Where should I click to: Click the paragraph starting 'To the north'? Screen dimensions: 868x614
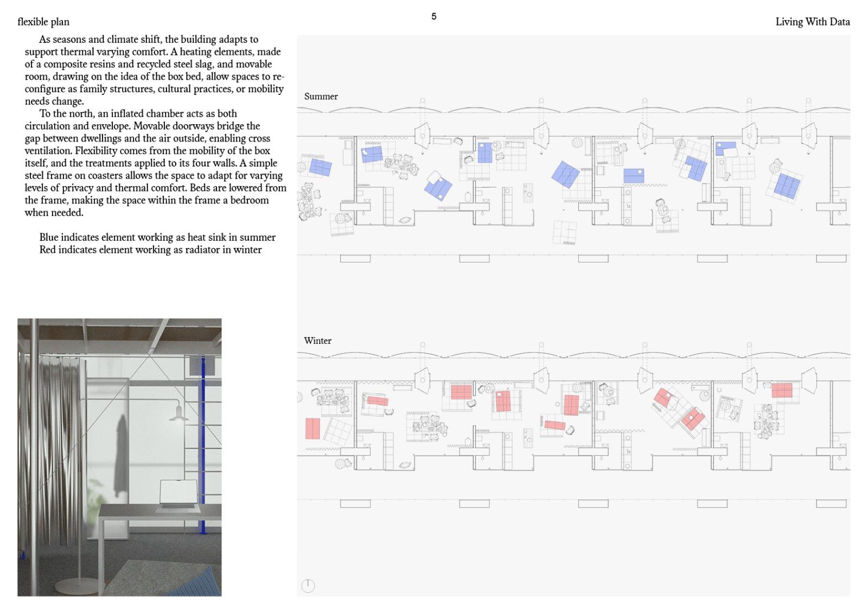[155, 163]
